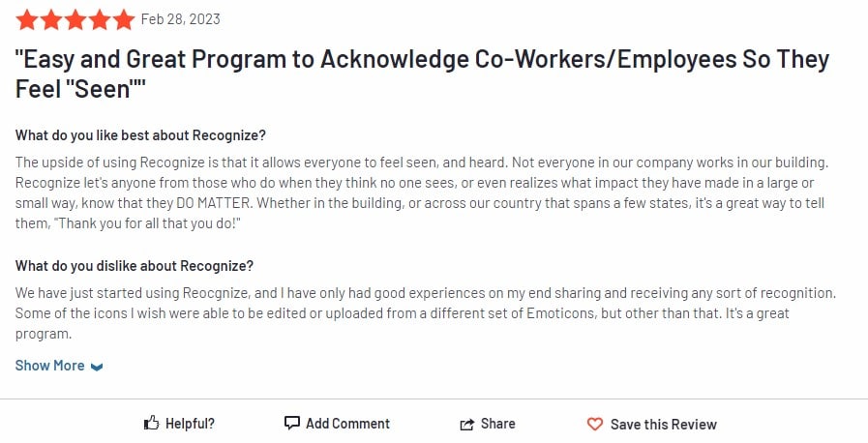This screenshot has width=868, height=443.
Task: Click the review title heading
Action: 422,74
